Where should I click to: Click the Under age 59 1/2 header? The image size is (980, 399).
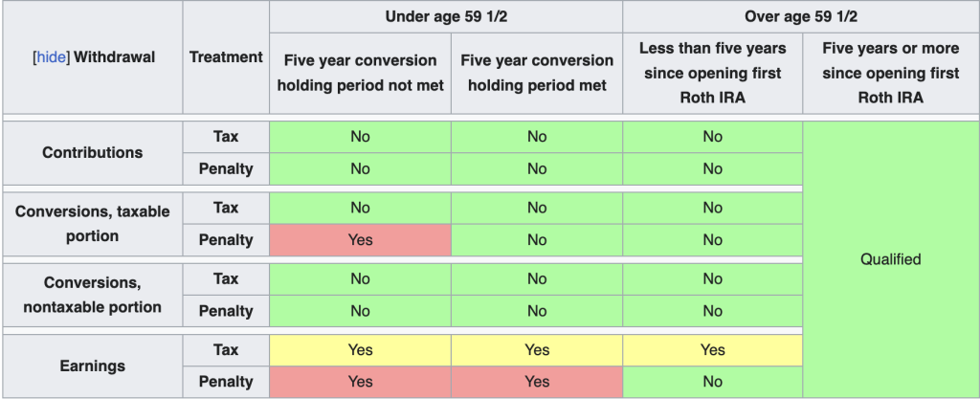click(446, 16)
